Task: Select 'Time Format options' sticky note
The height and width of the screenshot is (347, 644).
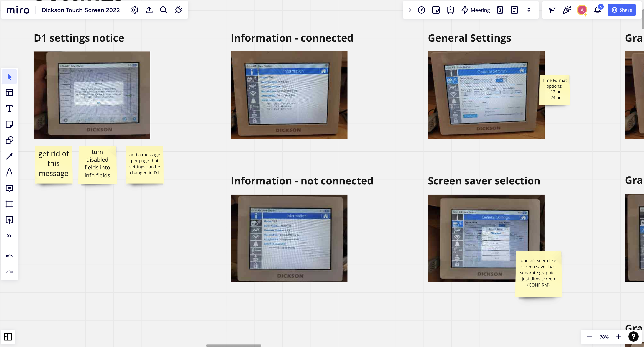Action: (x=554, y=90)
